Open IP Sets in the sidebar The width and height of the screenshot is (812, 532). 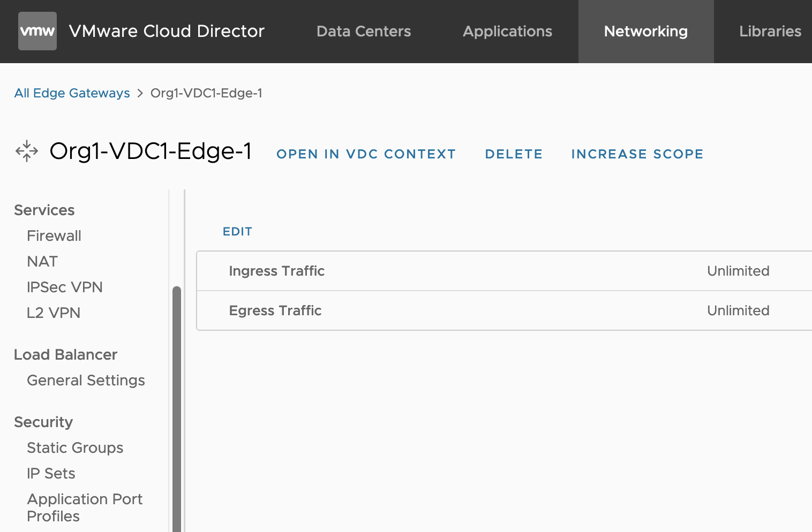[x=51, y=474]
